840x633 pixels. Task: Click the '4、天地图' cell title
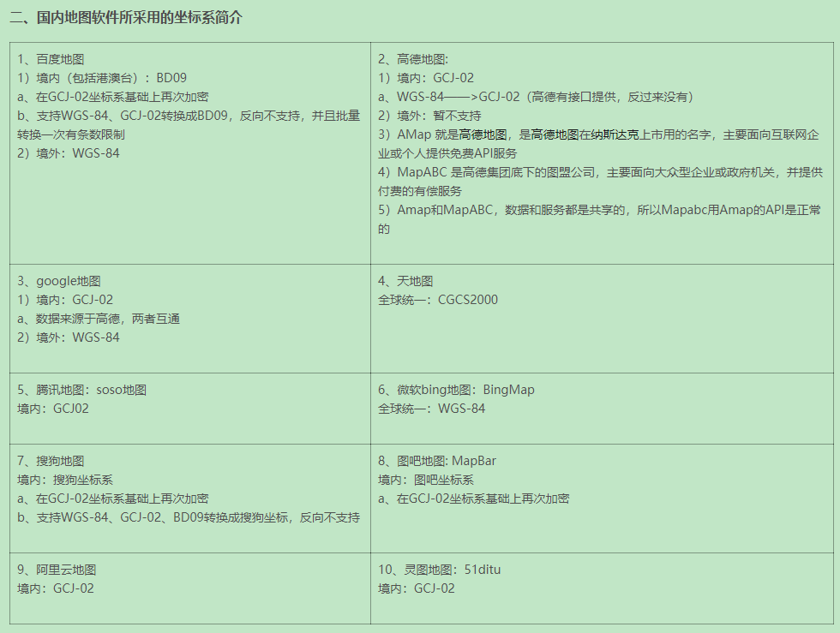tap(405, 281)
